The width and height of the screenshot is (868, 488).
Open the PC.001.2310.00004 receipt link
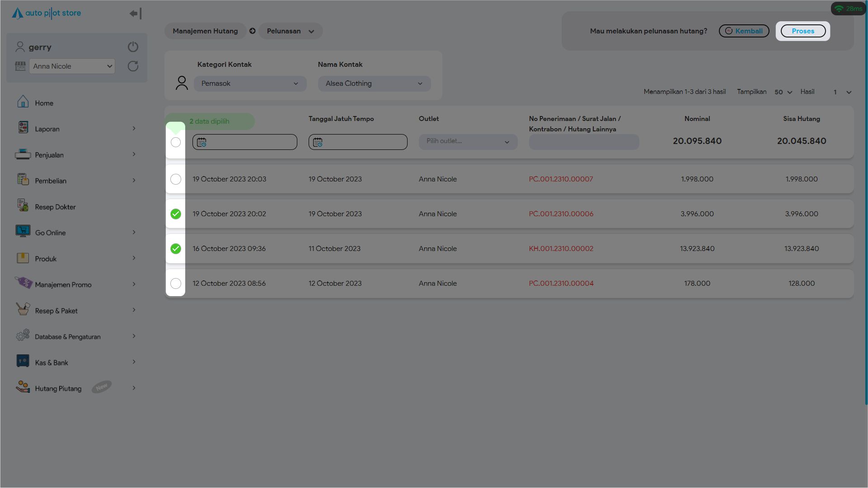(561, 284)
